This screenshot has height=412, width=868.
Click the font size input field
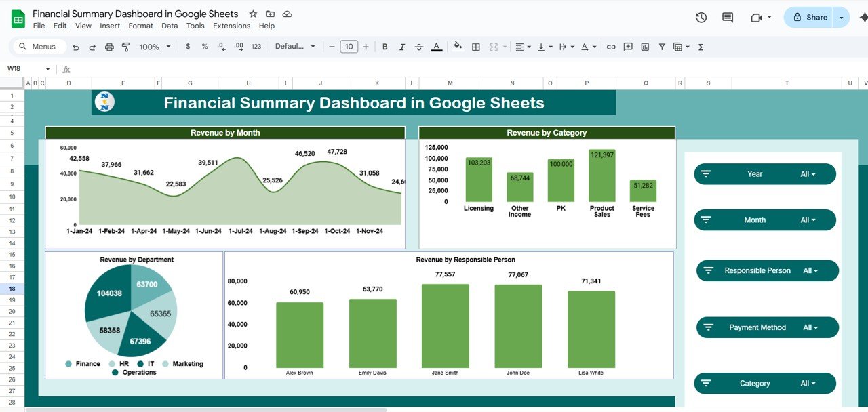tap(349, 47)
